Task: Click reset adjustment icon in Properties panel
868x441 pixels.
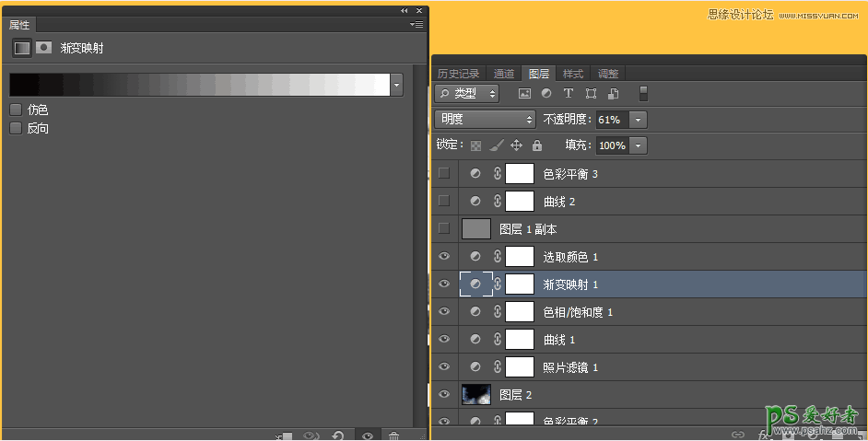Action: tap(338, 435)
